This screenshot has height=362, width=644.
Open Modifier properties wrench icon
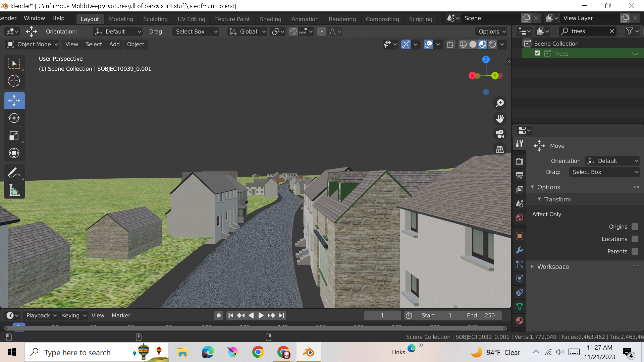520,250
